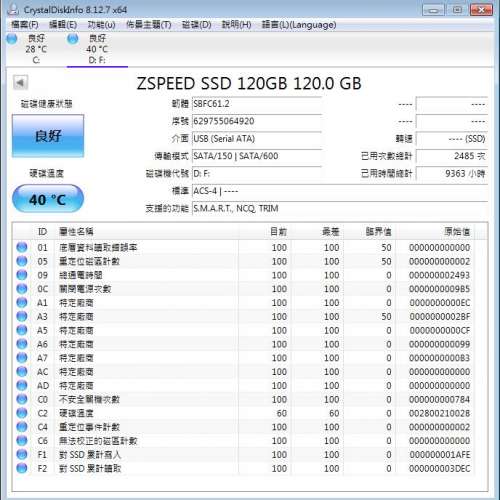Click the blue 良好 health status button
The image size is (500, 500).
pyautogui.click(x=48, y=136)
